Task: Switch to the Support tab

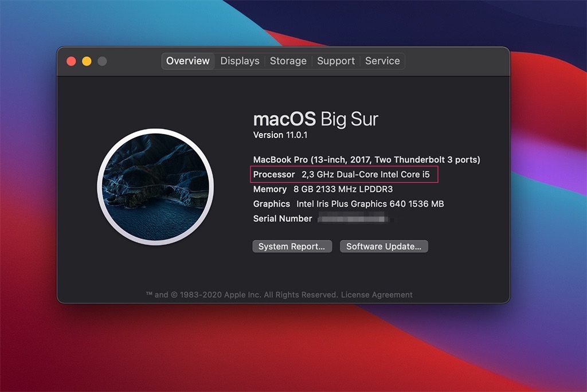Action: (336, 61)
